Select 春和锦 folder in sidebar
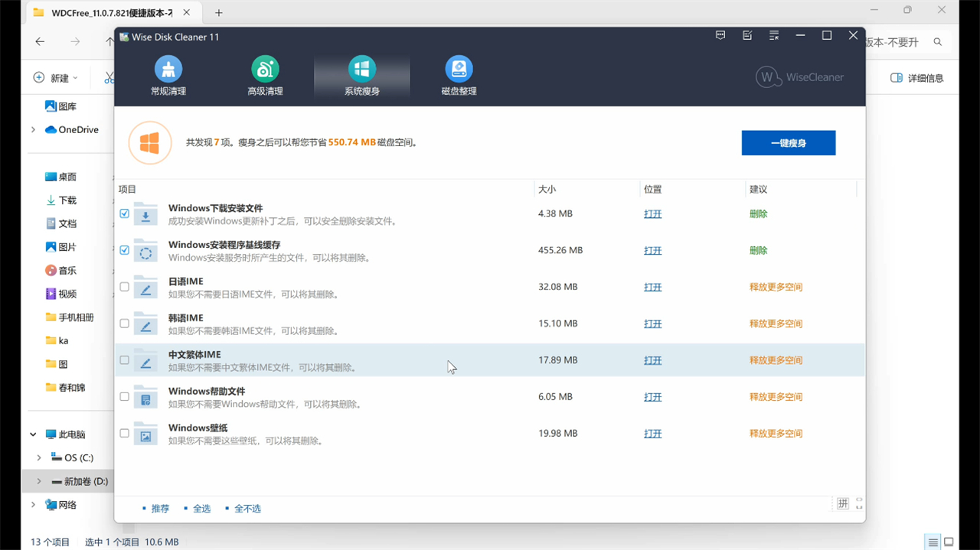 pos(66,388)
